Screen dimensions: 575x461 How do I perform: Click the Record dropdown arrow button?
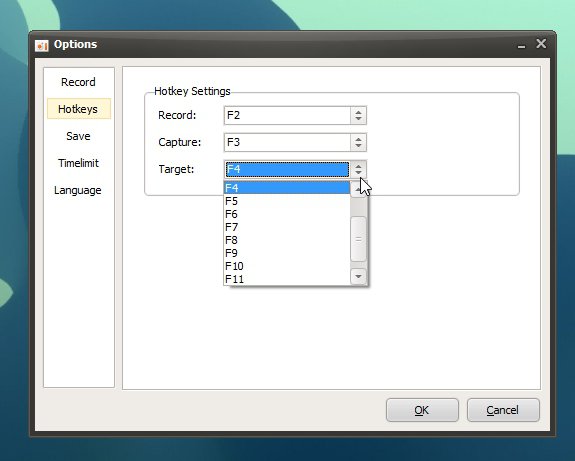click(x=358, y=115)
